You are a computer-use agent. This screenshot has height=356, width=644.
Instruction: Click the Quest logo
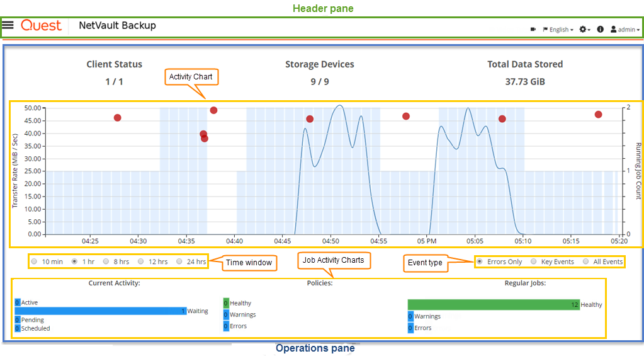[41, 25]
